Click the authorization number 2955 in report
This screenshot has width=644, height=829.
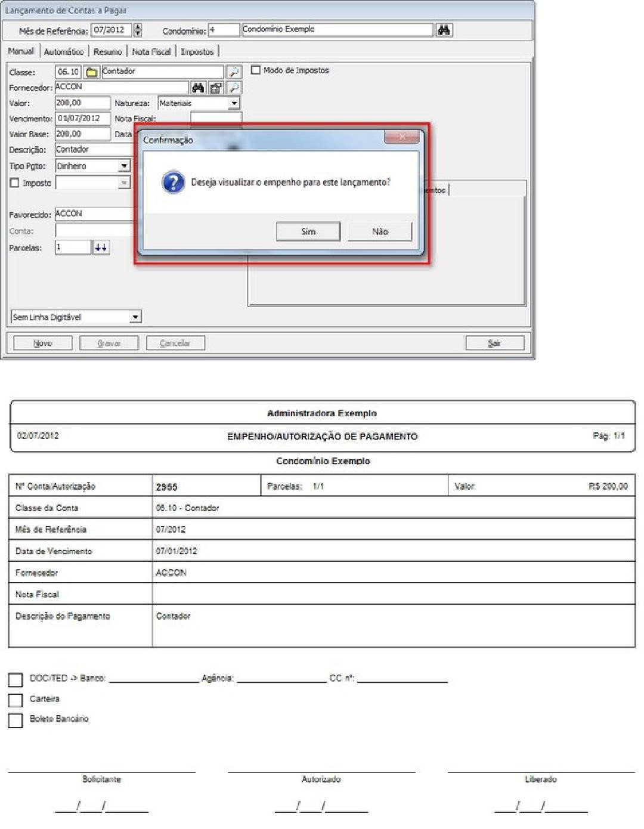167,487
